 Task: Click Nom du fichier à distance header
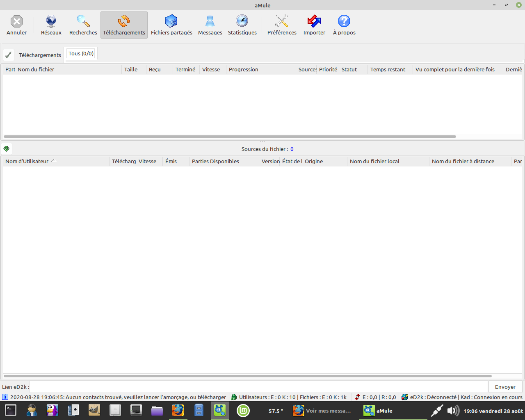[470, 161]
